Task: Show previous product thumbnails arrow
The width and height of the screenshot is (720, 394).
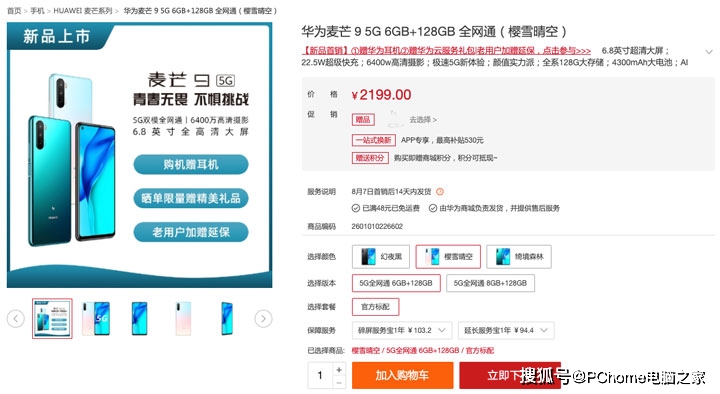Action: (16, 319)
